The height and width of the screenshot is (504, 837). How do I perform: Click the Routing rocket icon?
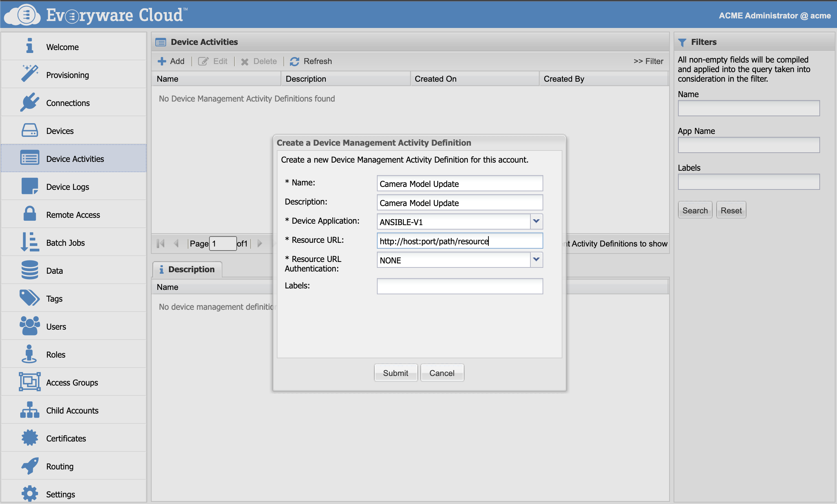tap(29, 466)
